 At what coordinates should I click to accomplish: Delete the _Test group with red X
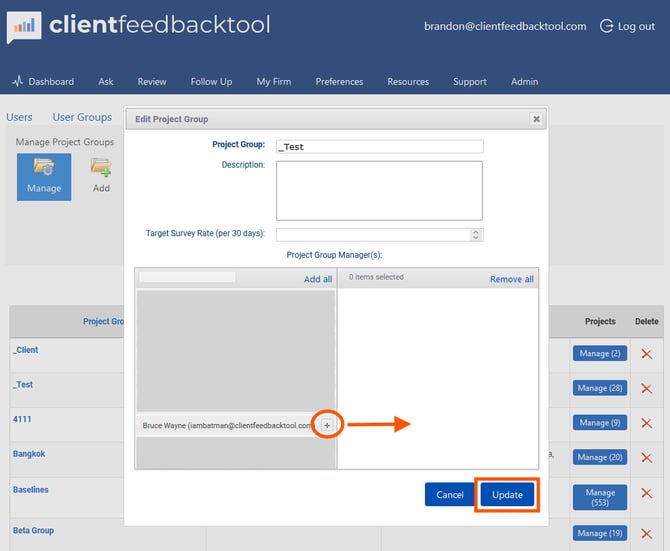pyautogui.click(x=646, y=388)
